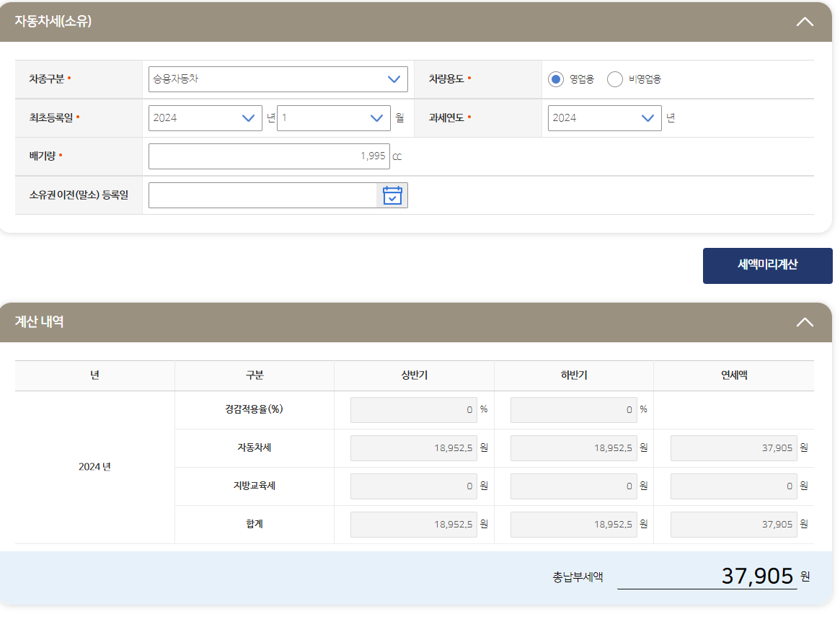Image resolution: width=840 pixels, height=619 pixels.
Task: Click the 최초등록일 field label
Action: (51, 117)
